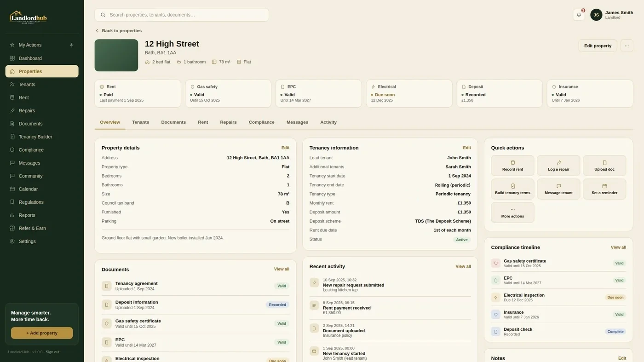Open More actions in Quick actions
Image resolution: width=644 pixels, height=362 pixels.
[512, 213]
